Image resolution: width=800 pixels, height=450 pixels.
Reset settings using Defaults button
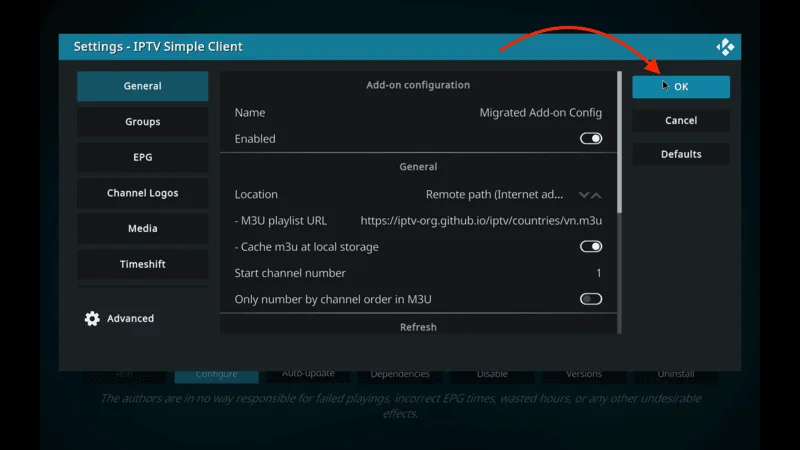click(x=681, y=154)
